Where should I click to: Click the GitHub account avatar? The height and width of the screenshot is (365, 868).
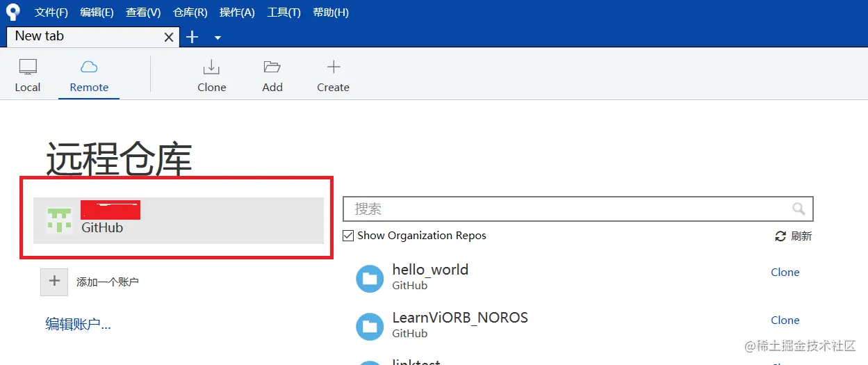59,220
